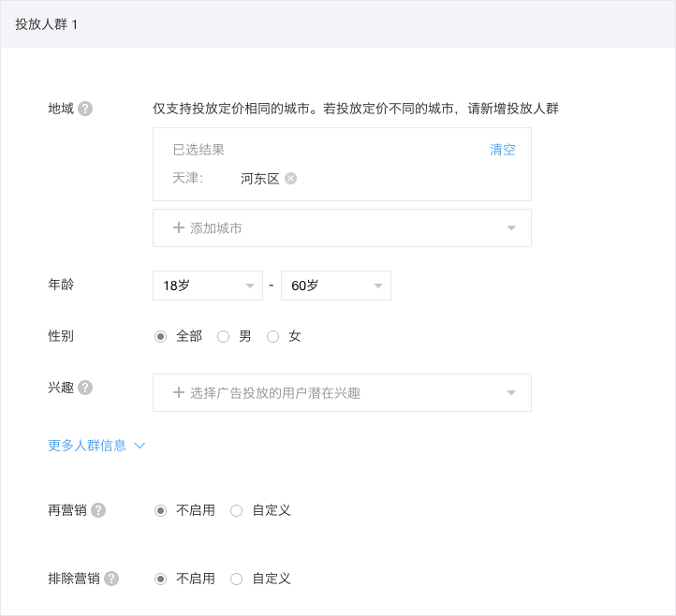Image resolution: width=676 pixels, height=616 pixels.
Task: Open the 兴趣 selector dropdown arrow
Action: pos(511,392)
